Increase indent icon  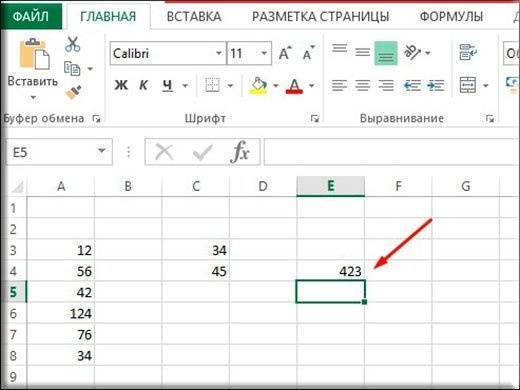435,85
